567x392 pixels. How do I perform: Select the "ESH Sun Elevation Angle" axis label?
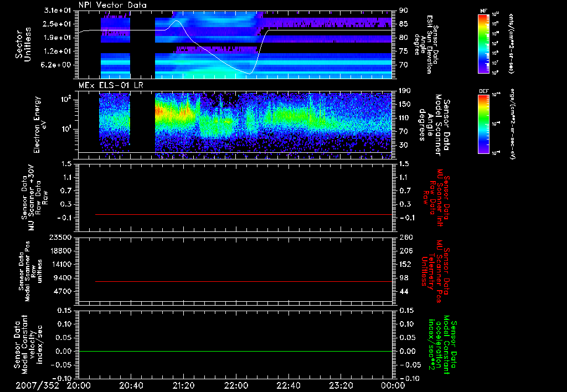click(x=427, y=44)
